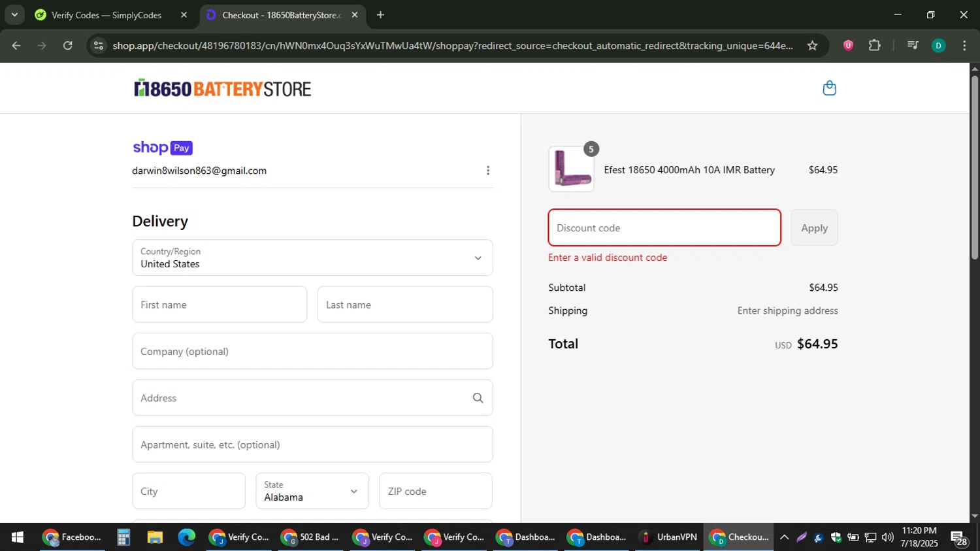This screenshot has width=980, height=551.
Task: Switch to the Checkout Chrome taskbar window
Action: point(739,537)
